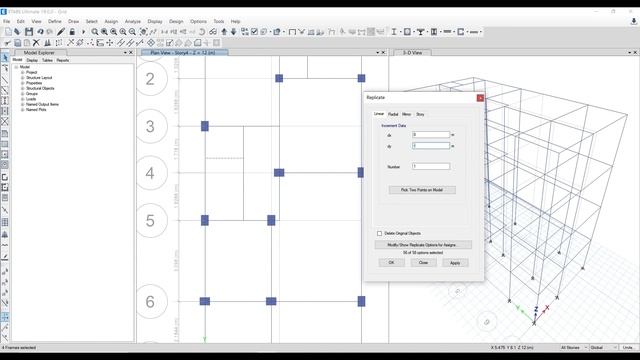Expand the Groups tree node

(x=22, y=93)
